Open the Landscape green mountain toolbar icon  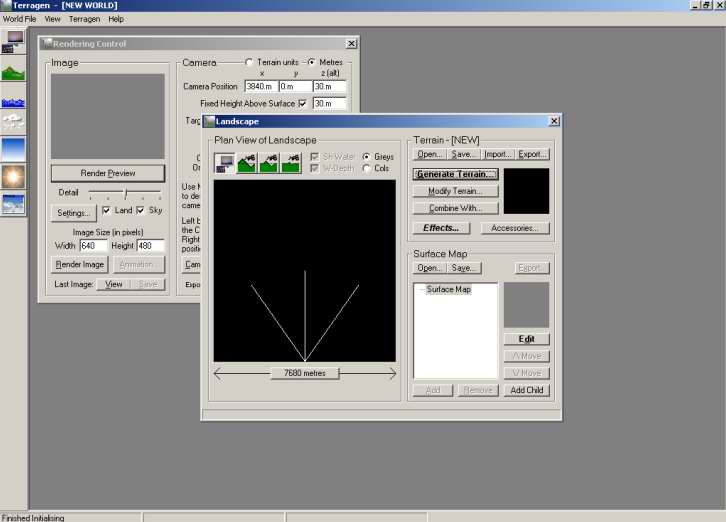(x=14, y=72)
